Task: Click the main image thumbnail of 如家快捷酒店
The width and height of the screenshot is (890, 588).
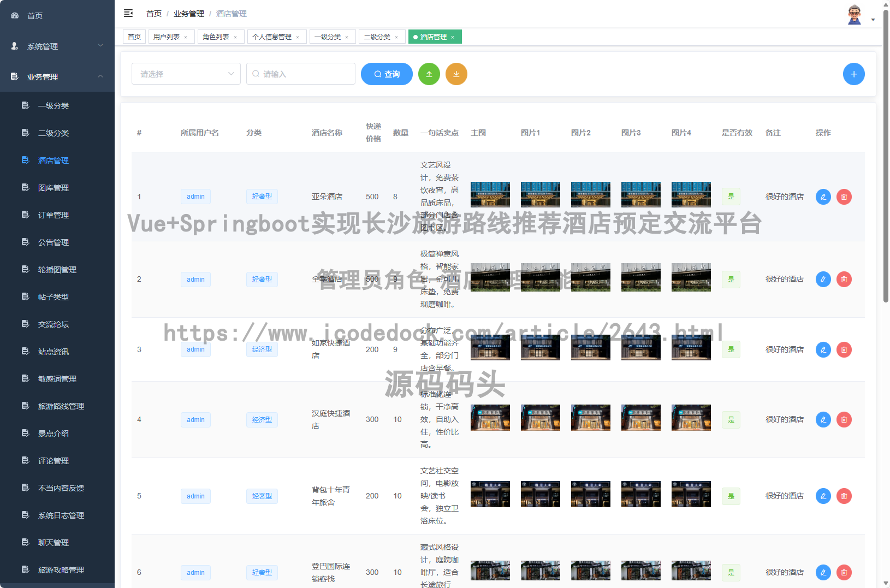Action: point(490,348)
